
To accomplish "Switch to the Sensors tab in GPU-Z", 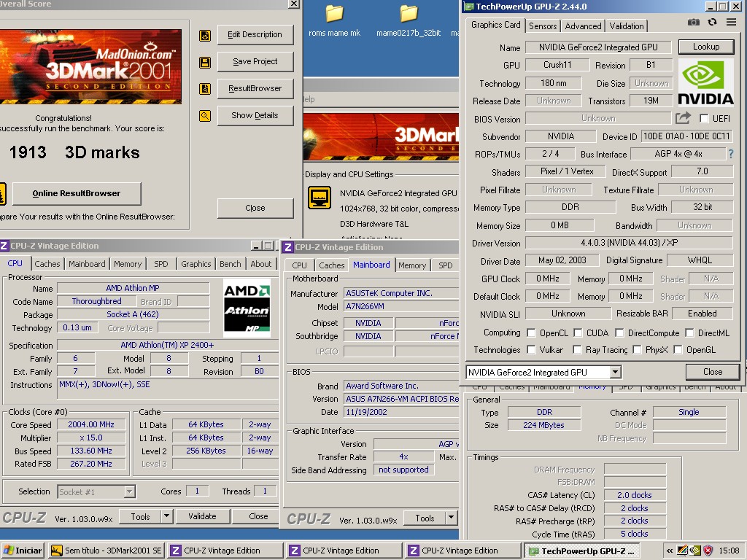I will pyautogui.click(x=543, y=26).
